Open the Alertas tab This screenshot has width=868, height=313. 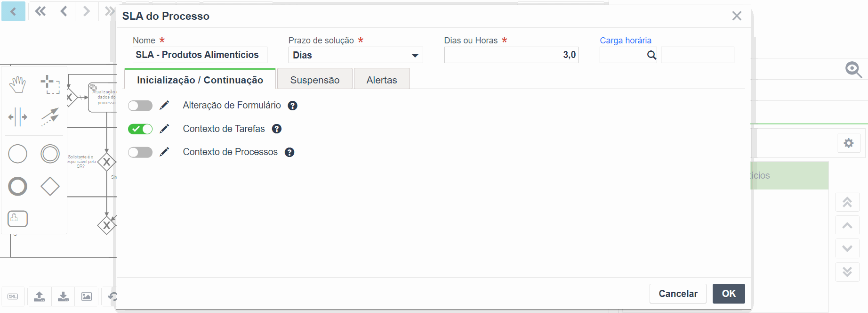point(382,80)
